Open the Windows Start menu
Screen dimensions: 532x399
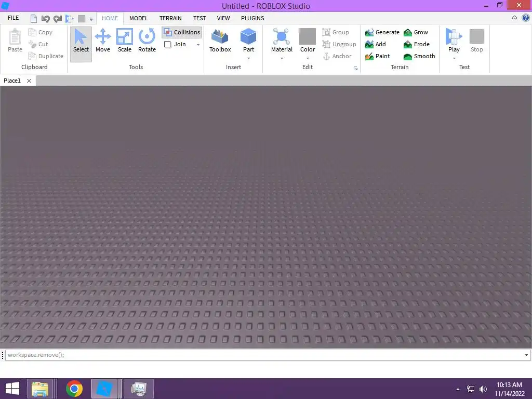12,389
